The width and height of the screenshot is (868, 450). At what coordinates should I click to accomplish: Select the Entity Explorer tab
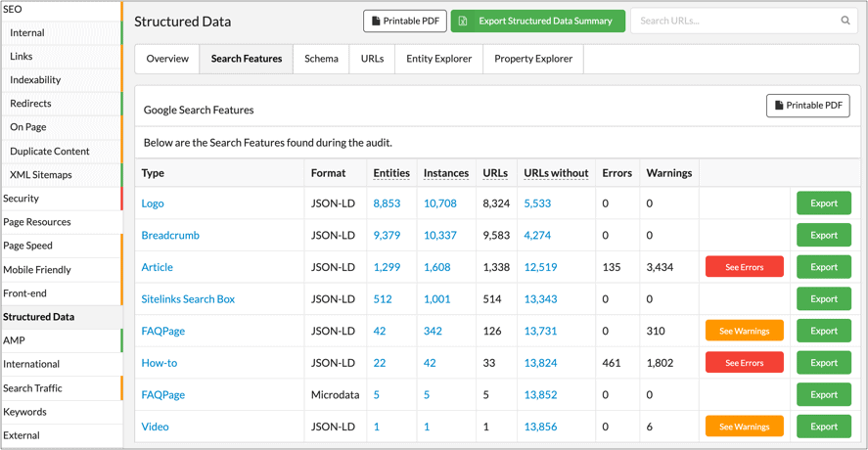pyautogui.click(x=438, y=59)
